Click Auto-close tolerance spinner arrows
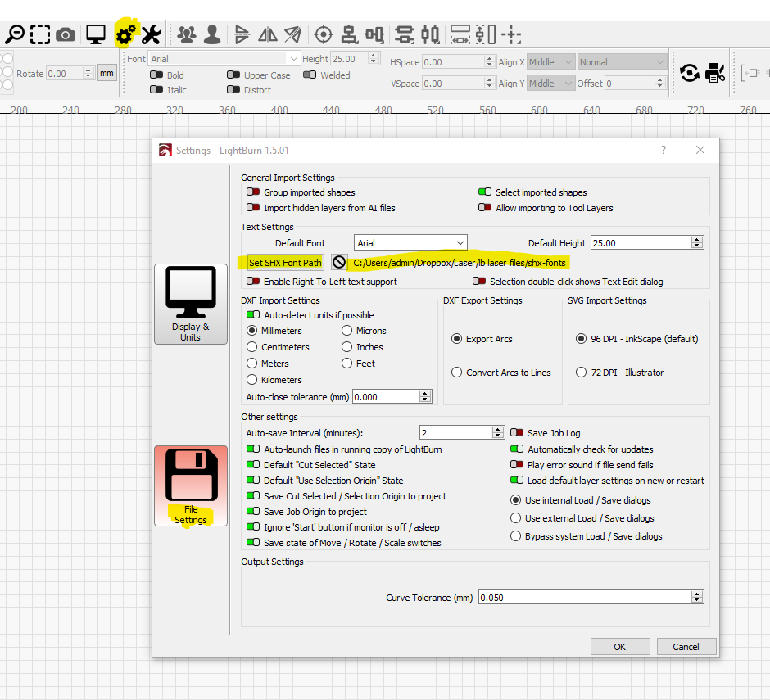This screenshot has width=770, height=700. click(x=425, y=396)
